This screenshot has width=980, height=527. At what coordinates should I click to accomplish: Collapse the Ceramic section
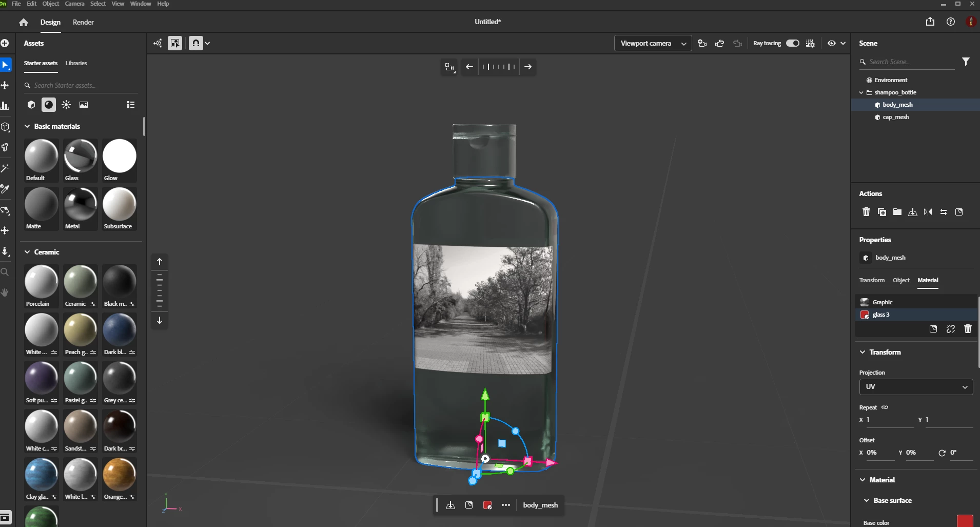(27, 252)
